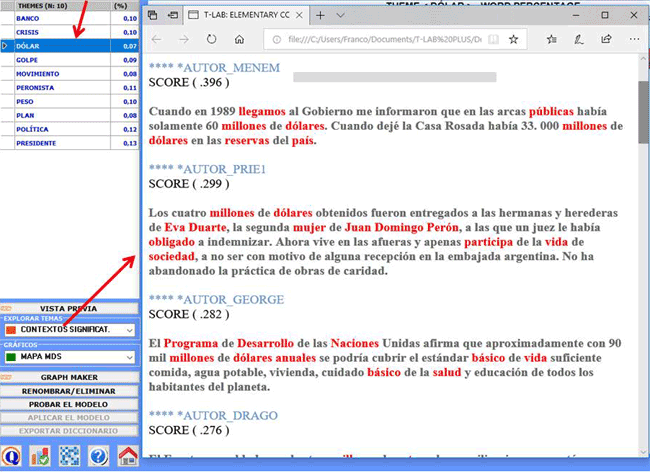Click the row selector arrow beside DÓLAR
The image size is (650, 472).
tap(5, 46)
